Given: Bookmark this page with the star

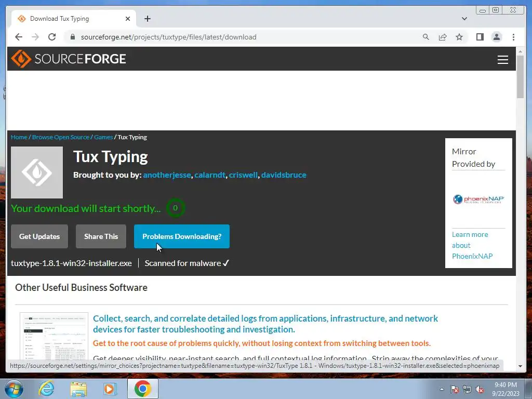Looking at the screenshot, I should [x=459, y=37].
